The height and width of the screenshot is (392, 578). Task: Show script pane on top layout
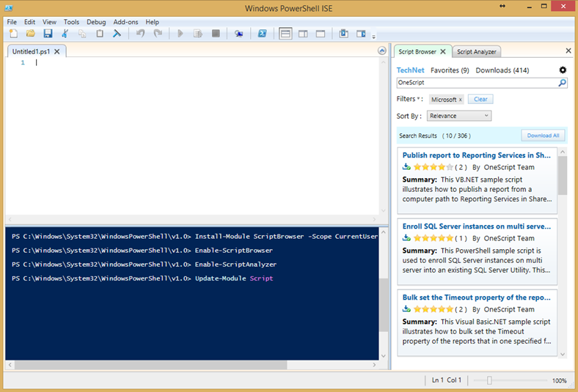[x=285, y=34]
